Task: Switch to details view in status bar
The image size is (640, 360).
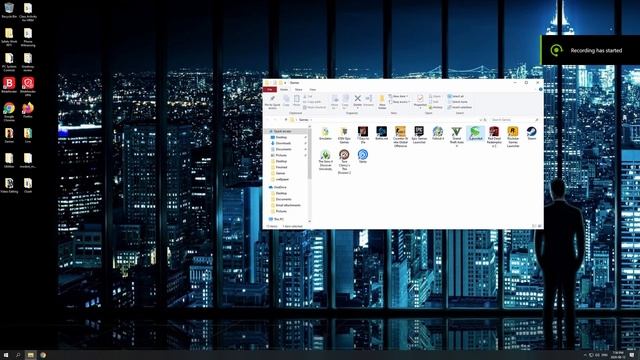Action: pos(534,226)
